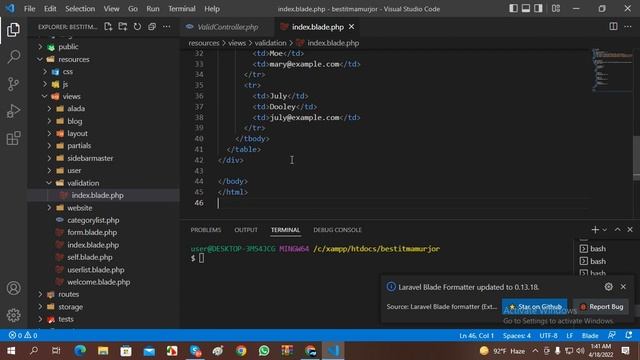640x360 pixels.
Task: Create a new file in Explorer
Action: point(108,27)
